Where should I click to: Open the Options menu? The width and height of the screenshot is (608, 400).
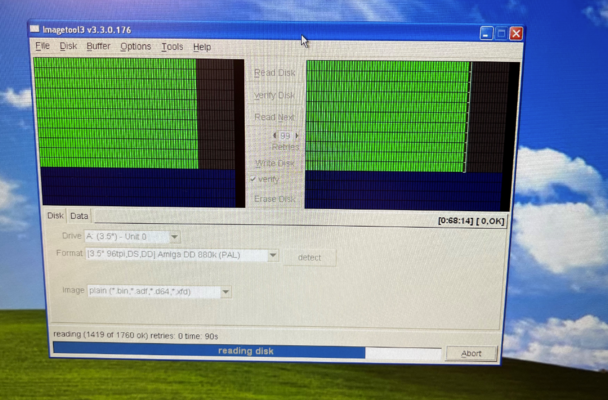(x=135, y=47)
